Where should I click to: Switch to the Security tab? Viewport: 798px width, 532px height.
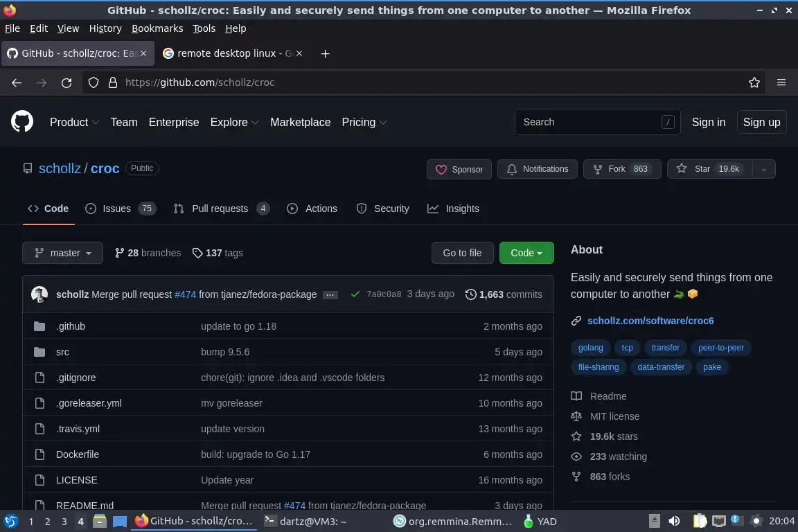[x=382, y=209]
